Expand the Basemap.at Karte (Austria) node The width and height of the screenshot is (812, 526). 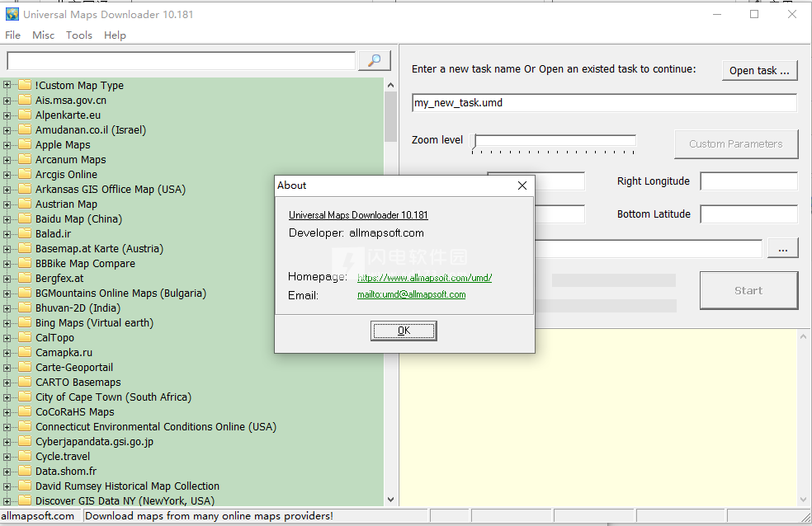point(7,249)
